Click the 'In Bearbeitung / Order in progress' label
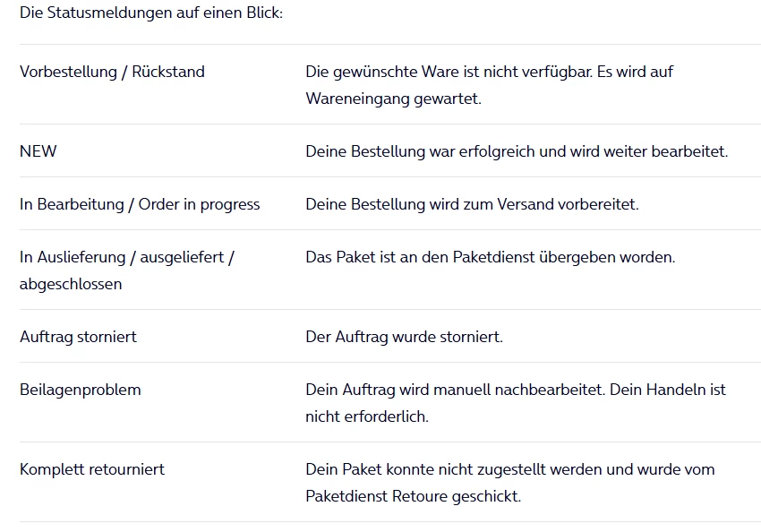The width and height of the screenshot is (761, 532). coord(140,204)
